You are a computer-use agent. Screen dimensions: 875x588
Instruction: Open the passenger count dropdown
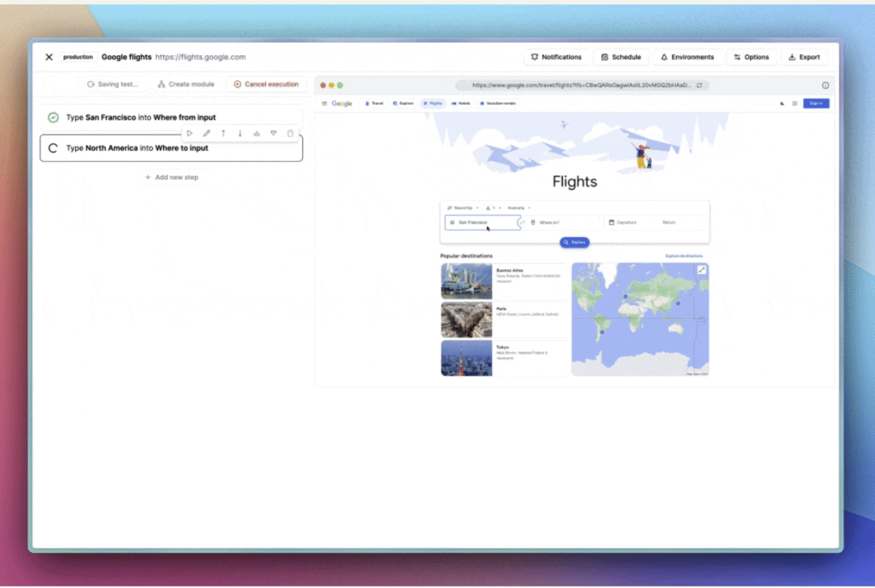click(x=493, y=208)
